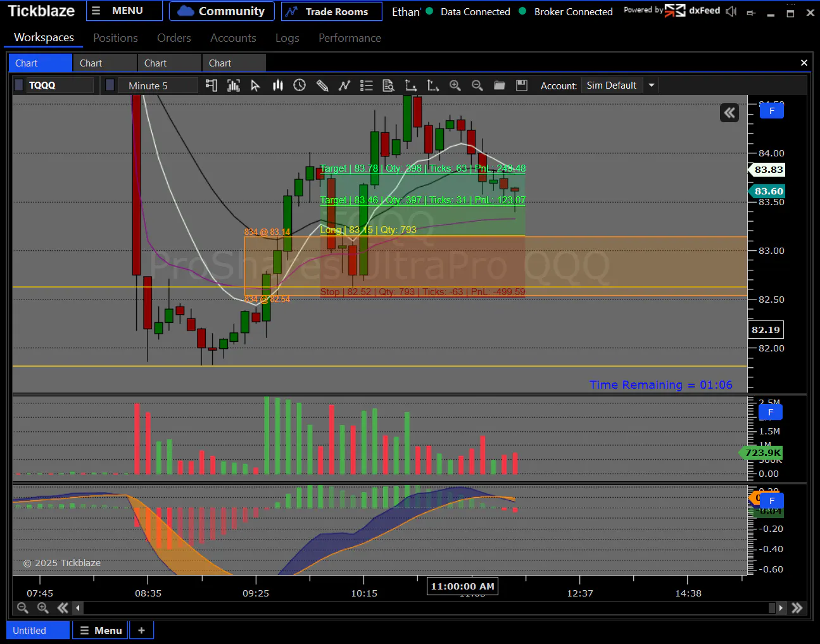The image size is (820, 644).
Task: Click the Stop 82.52 order label
Action: tap(423, 292)
